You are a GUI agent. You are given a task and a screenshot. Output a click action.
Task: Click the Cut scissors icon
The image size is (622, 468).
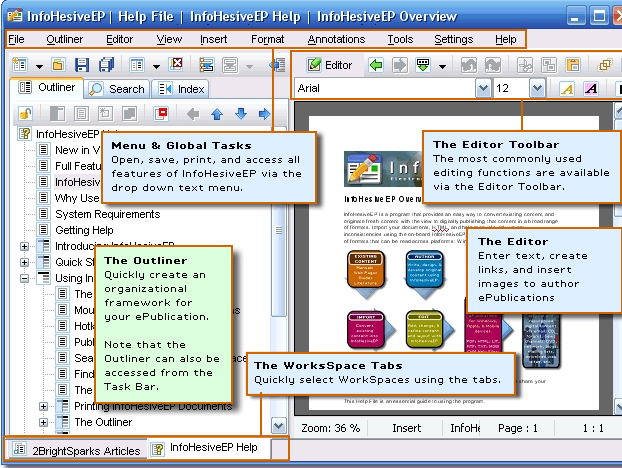coord(525,65)
